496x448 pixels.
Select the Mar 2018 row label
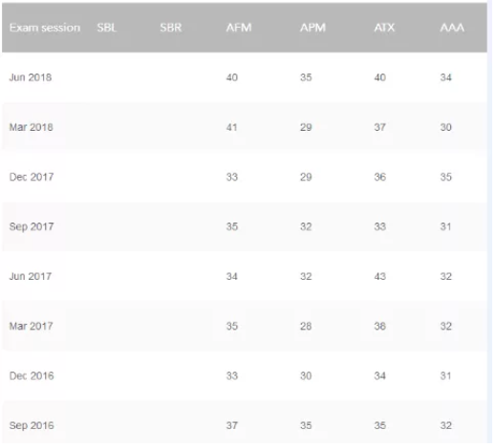pyautogui.click(x=31, y=127)
